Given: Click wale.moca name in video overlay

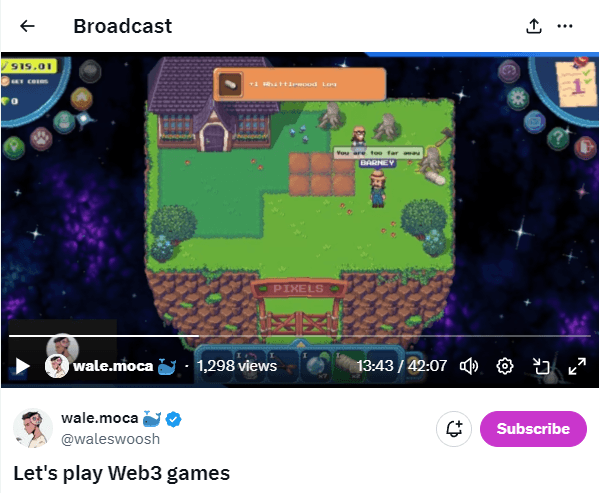Looking at the screenshot, I should tap(113, 366).
